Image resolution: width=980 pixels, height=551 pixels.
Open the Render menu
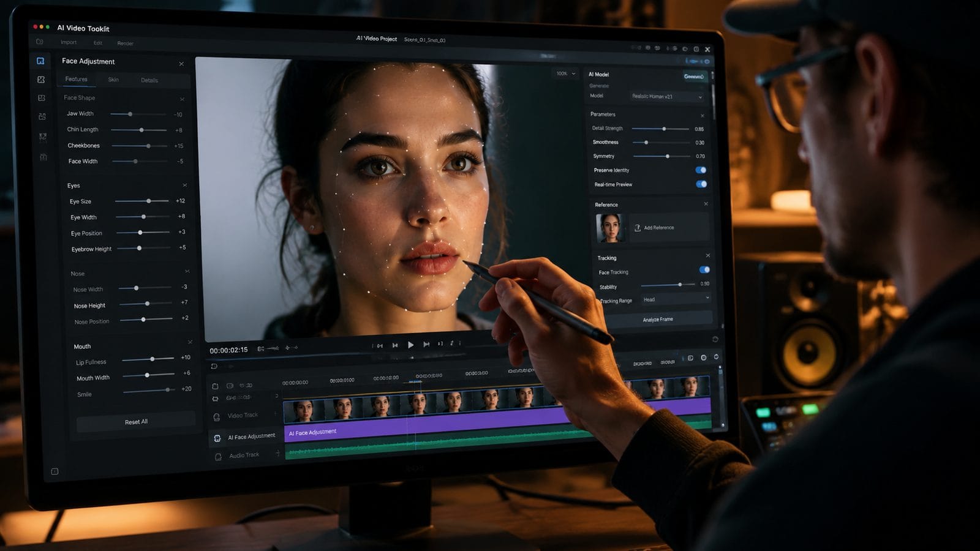click(126, 43)
